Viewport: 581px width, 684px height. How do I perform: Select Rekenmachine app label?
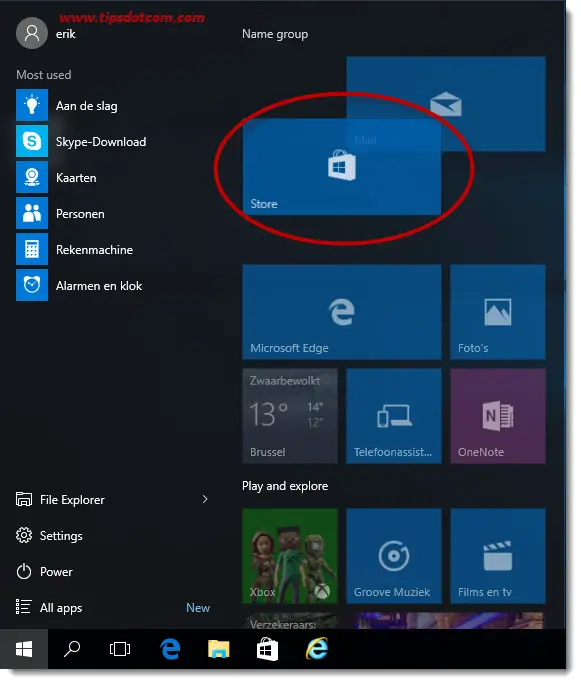pyautogui.click(x=94, y=250)
